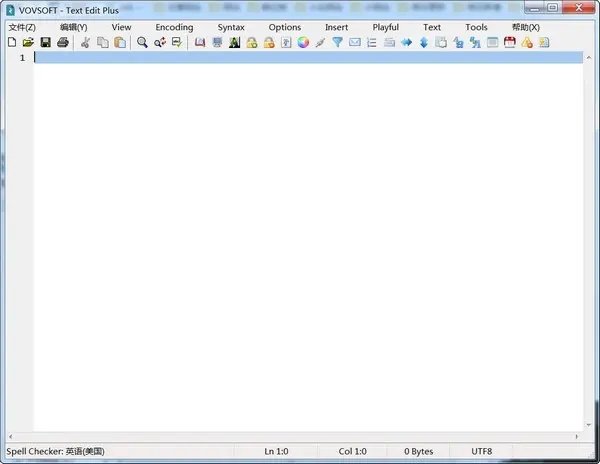Expand the Tools menu
The height and width of the screenshot is (464, 600).
tap(476, 27)
